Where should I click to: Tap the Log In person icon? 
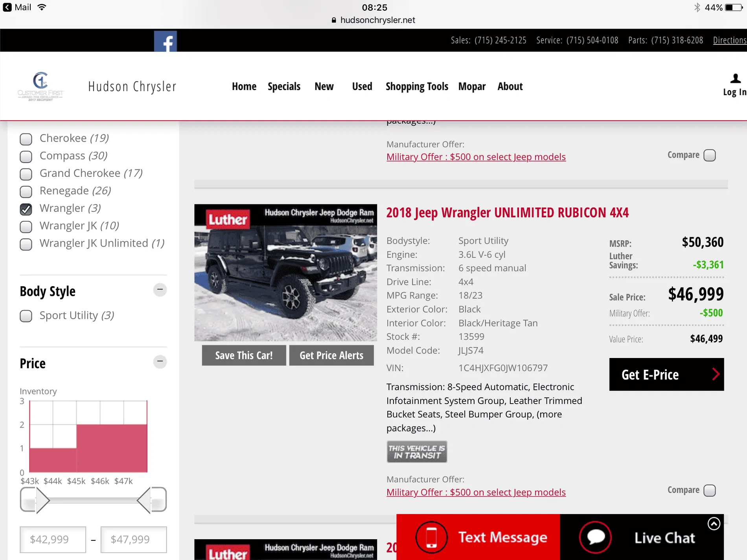coord(735,79)
